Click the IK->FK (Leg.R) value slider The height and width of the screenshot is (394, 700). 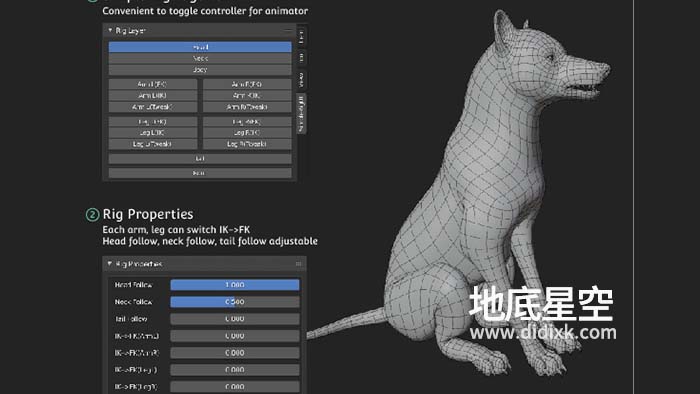(235, 386)
